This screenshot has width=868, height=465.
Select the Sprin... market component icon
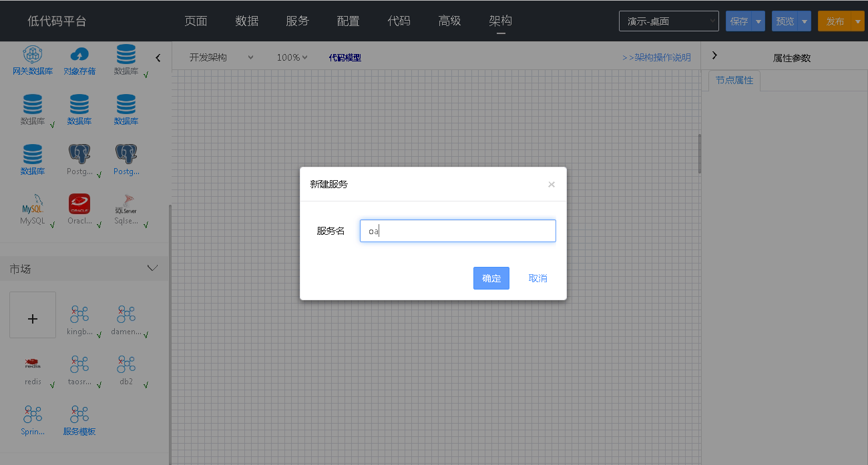tap(33, 414)
